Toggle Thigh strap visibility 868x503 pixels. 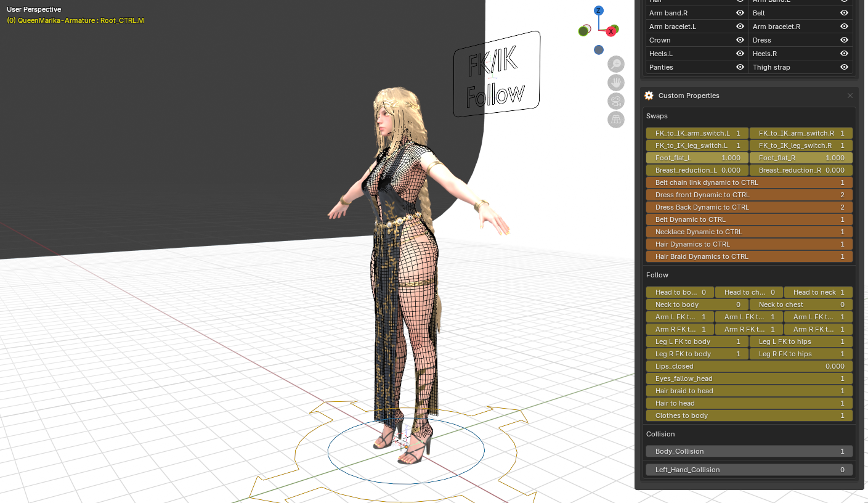coord(844,67)
